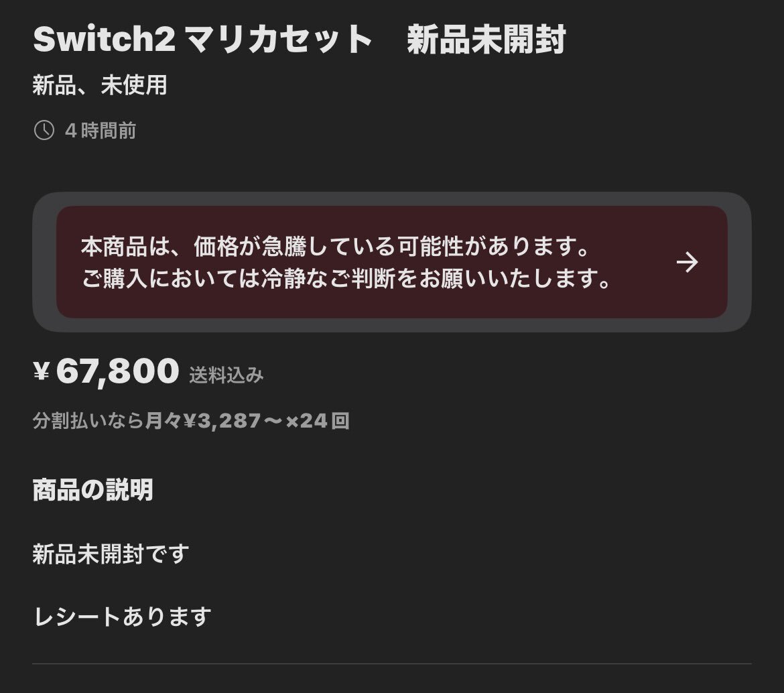The image size is (784, 693).
Task: Tap the 送料込み shipping label
Action: 226,375
